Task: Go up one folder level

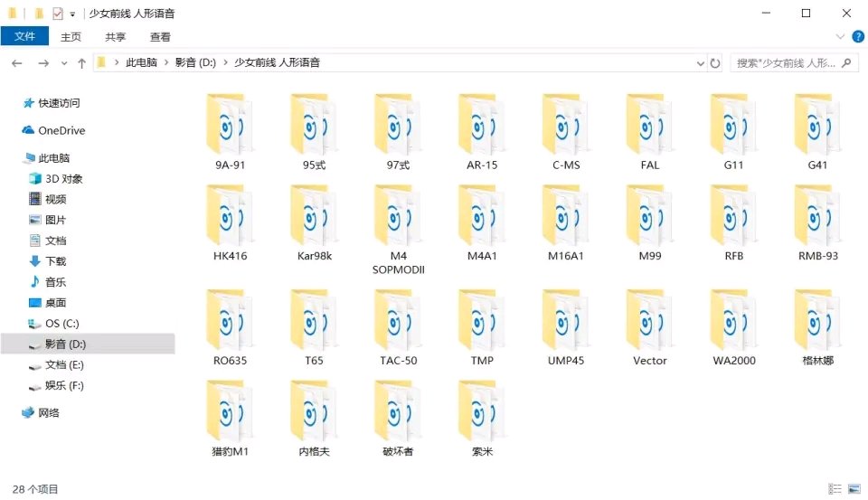Action: click(x=82, y=63)
